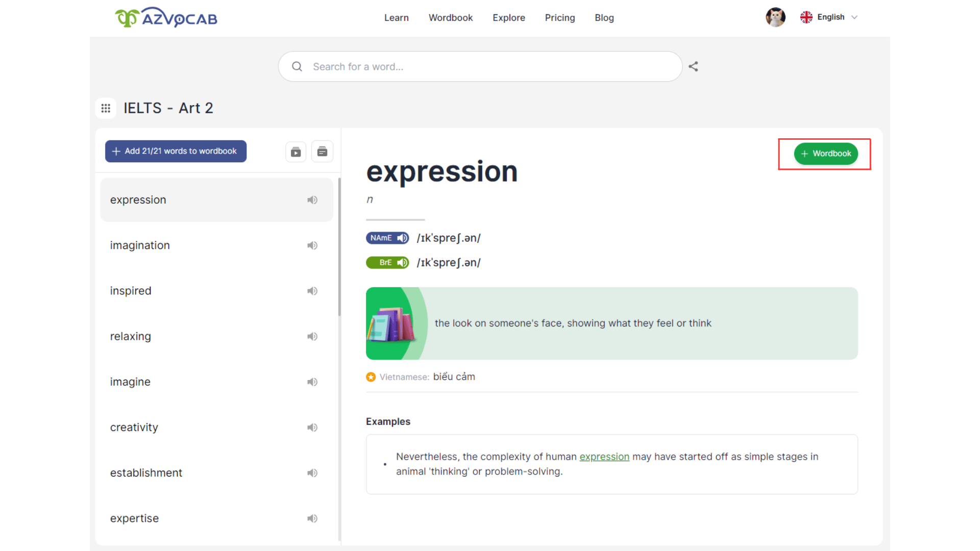Click the Add 21/21 words to wordbook button
This screenshot has width=980, height=551.
tap(175, 152)
